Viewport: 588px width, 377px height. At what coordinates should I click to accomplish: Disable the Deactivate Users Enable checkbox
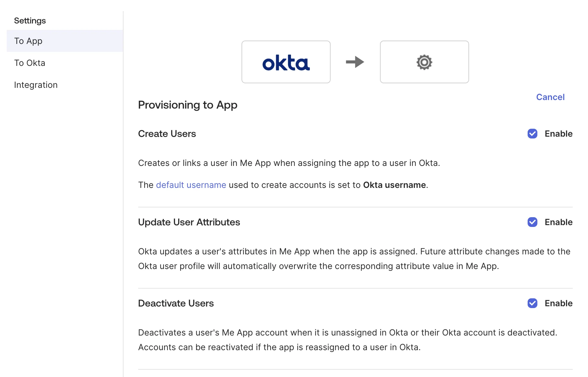(532, 303)
